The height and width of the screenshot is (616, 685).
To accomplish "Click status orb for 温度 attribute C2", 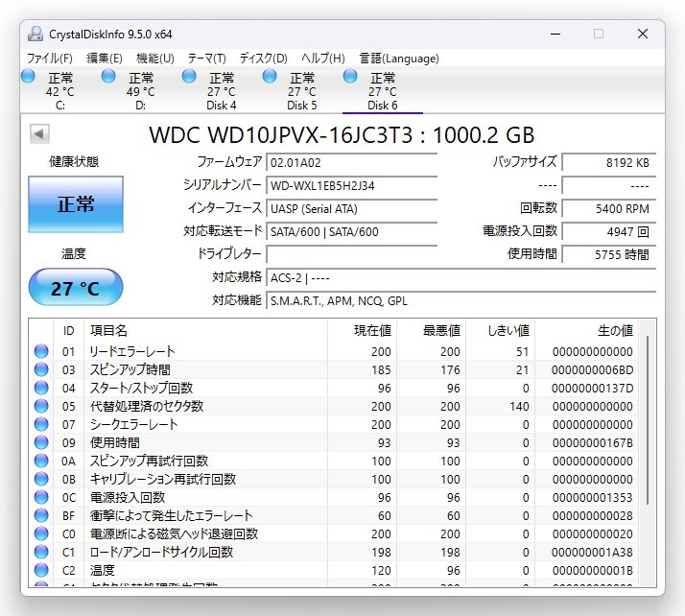I will click(41, 570).
